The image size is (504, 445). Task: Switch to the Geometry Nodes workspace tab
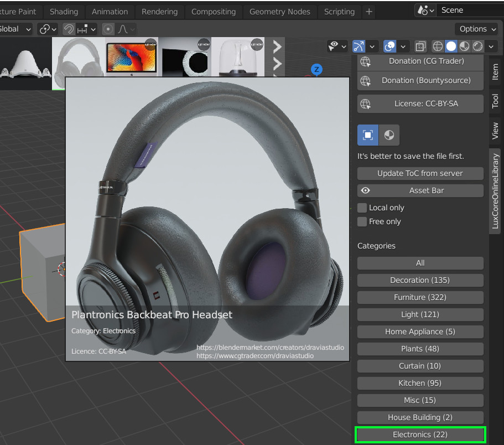[x=280, y=11]
